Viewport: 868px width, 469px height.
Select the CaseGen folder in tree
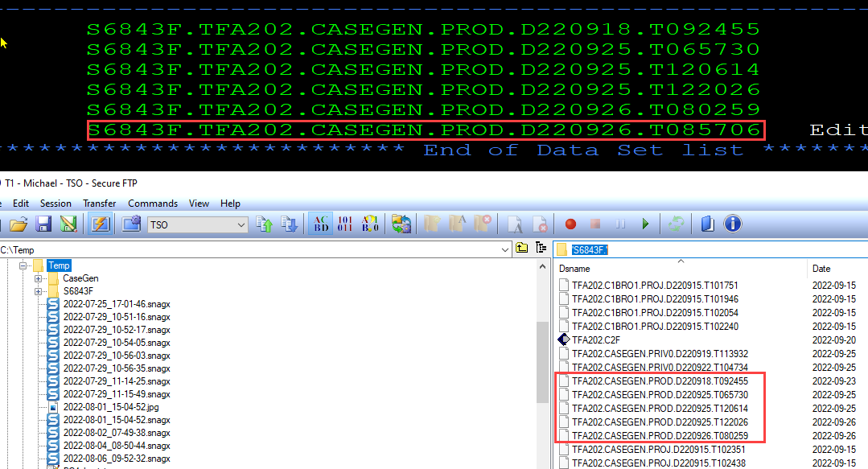click(80, 278)
